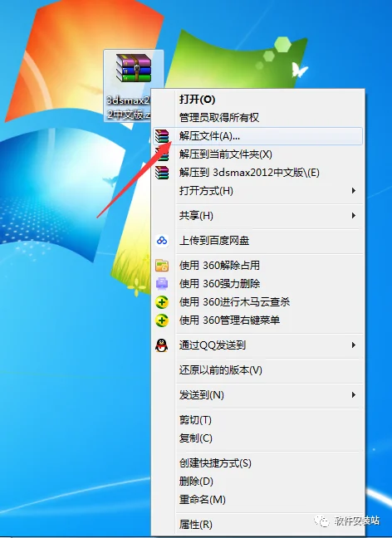Open the 打开方式(H) menu entry
The height and width of the screenshot is (538, 392).
coord(257,191)
